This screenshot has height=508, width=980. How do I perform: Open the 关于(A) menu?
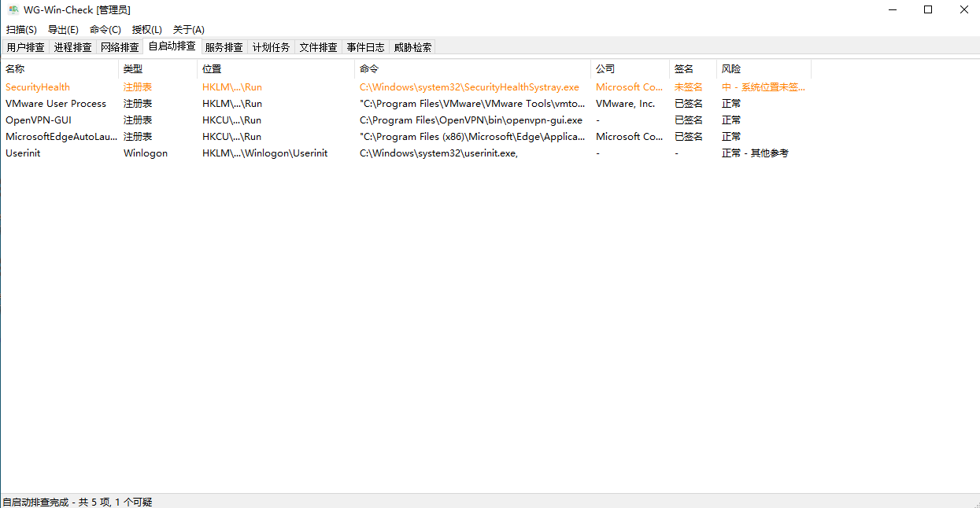[x=189, y=30]
